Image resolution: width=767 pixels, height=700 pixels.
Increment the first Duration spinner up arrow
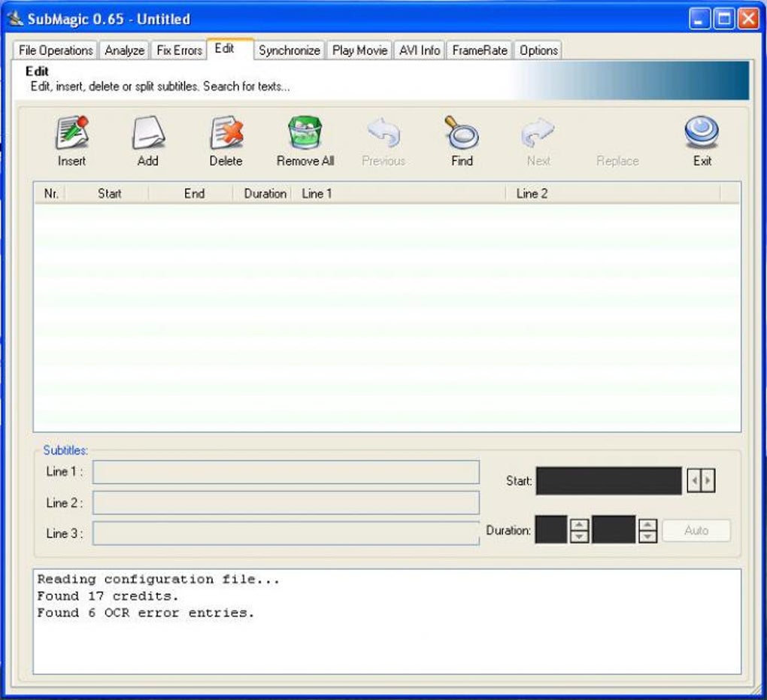[579, 525]
